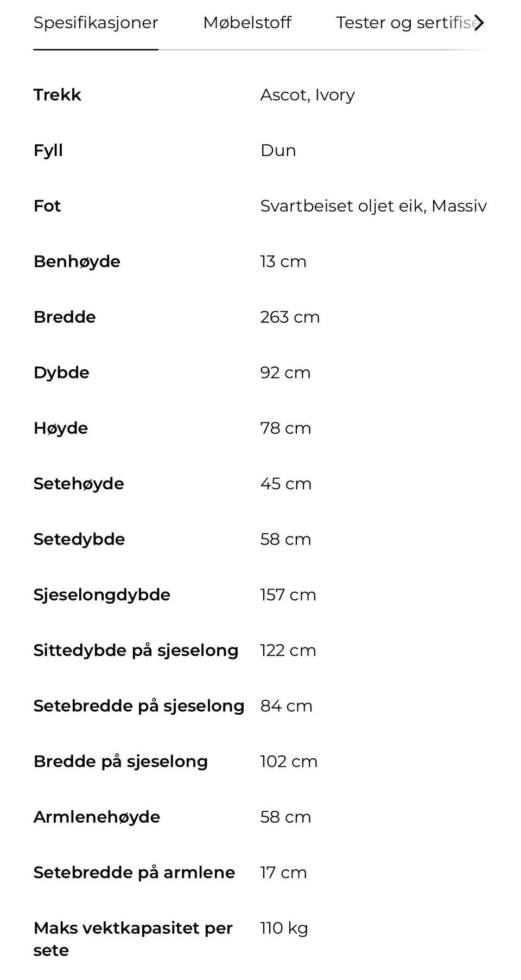Select the value Ascot, Ivory
This screenshot has height=980, width=521.
point(307,94)
